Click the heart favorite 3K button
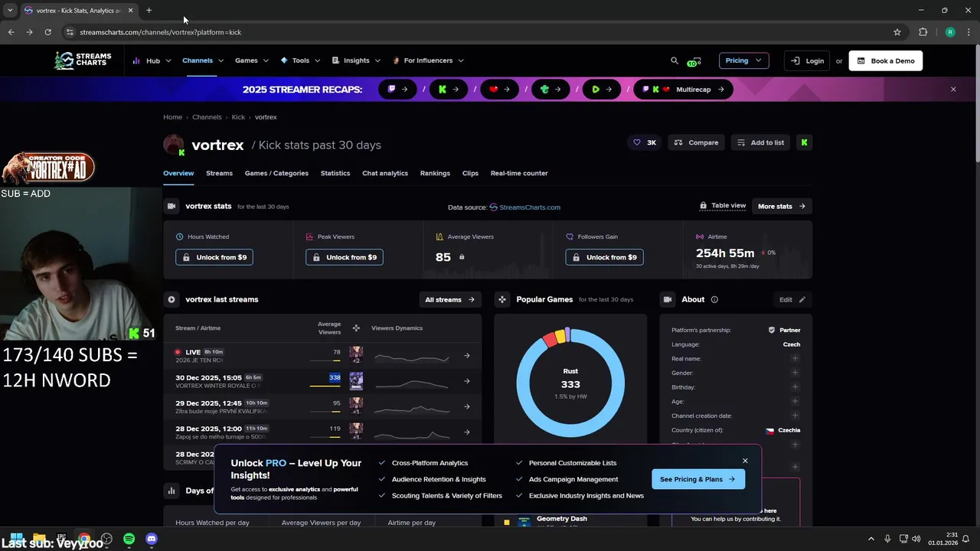The image size is (980, 551). click(644, 142)
